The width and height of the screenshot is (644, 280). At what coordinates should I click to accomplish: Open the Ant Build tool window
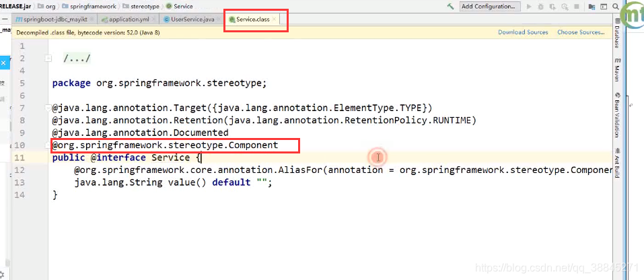(617, 163)
